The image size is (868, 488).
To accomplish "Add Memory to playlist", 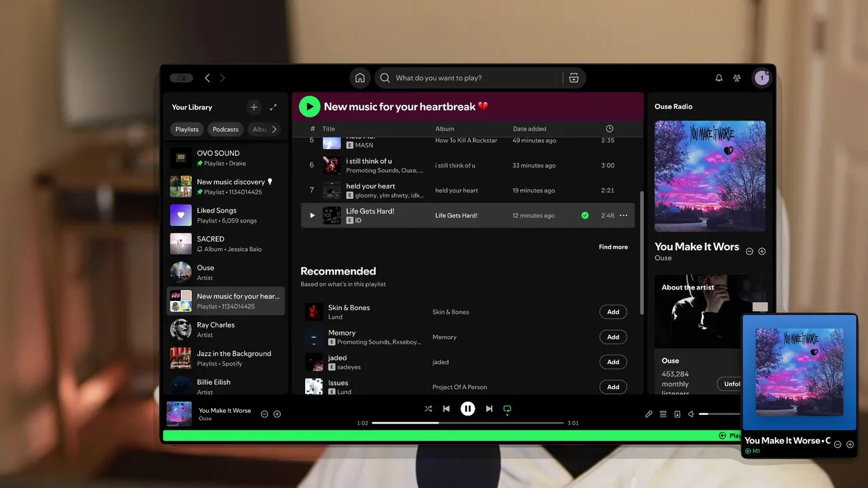I will (x=613, y=337).
